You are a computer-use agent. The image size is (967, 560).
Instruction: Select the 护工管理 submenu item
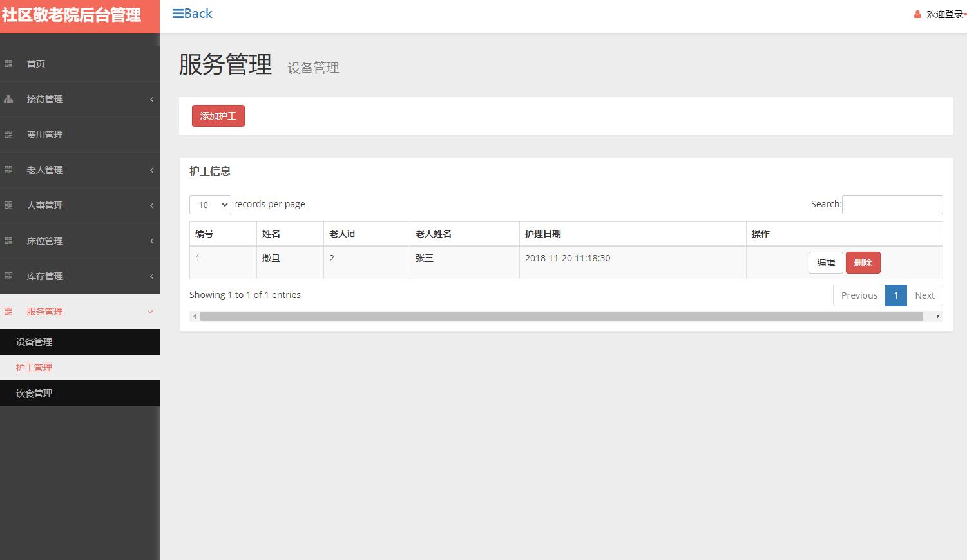coord(34,367)
